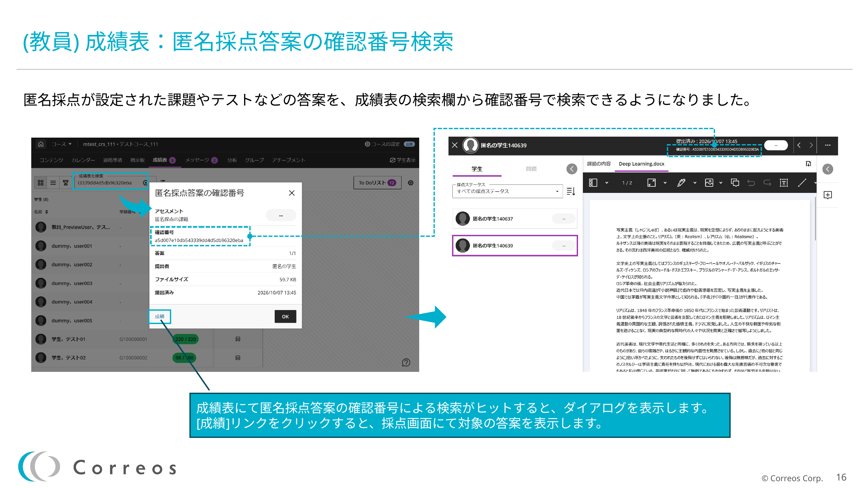
Task: Switch to list view in the gradebook
Action: coord(53,183)
